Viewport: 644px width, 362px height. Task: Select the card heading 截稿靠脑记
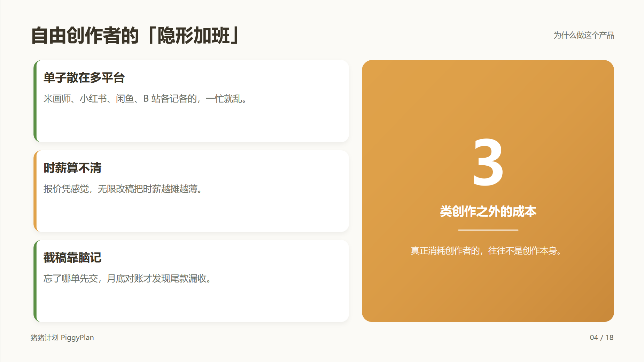(72, 258)
